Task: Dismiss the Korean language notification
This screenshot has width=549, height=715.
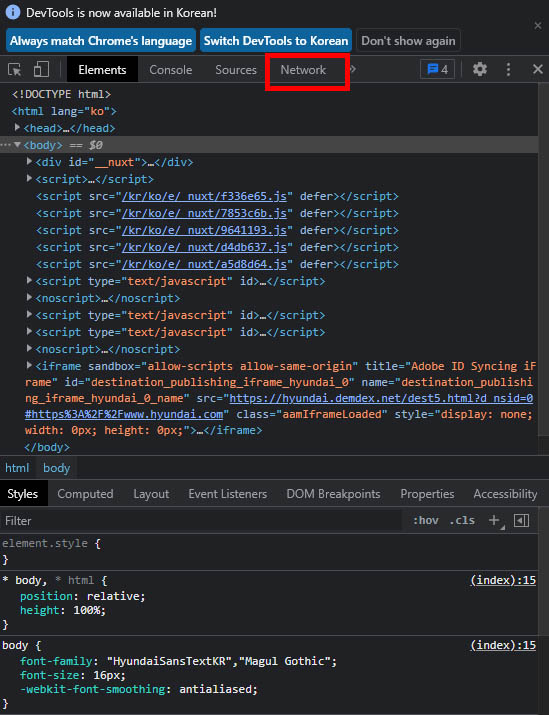Action: [x=538, y=26]
